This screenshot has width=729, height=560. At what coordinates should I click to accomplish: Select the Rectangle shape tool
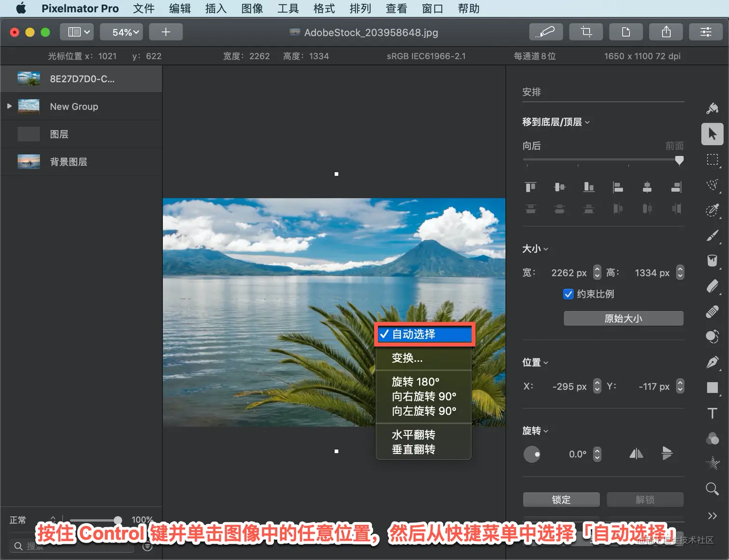coord(712,387)
